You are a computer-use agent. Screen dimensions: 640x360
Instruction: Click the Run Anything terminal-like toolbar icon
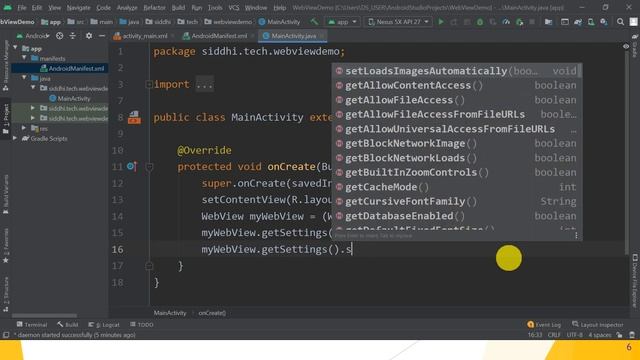(564, 22)
